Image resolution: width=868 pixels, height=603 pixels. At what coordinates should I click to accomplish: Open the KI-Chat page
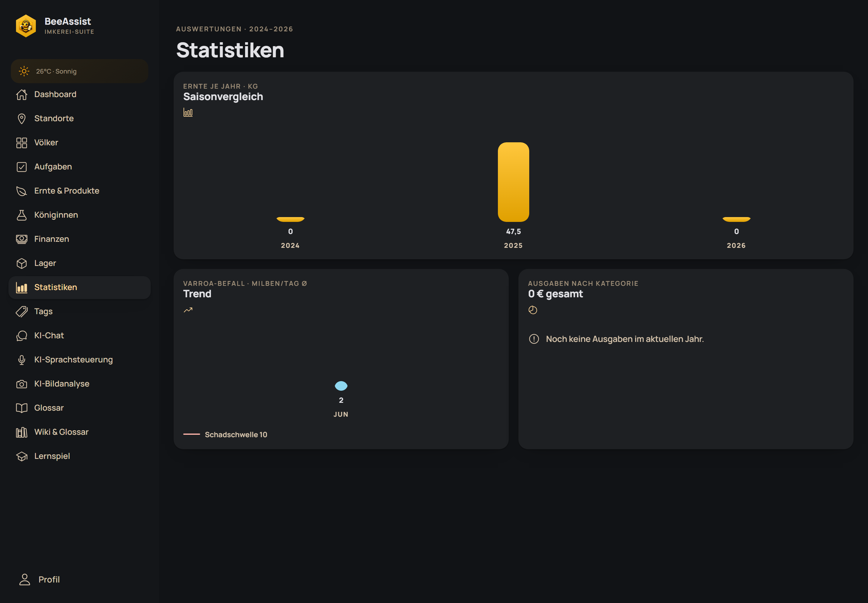[79, 336]
